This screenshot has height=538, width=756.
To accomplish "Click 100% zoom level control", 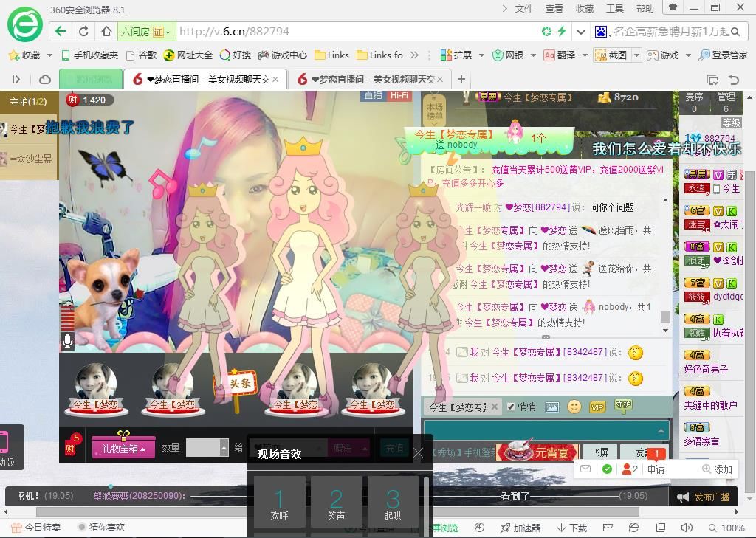I will coord(727,528).
